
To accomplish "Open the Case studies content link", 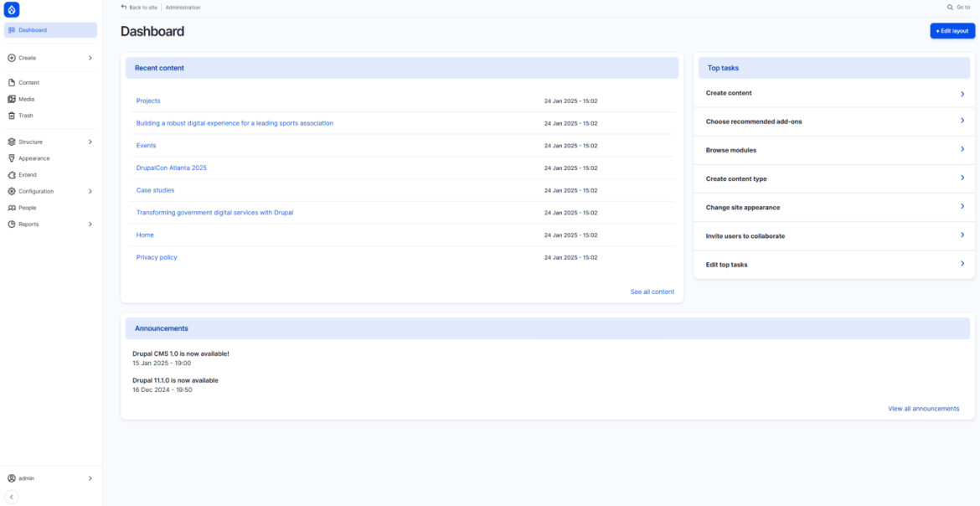I will (x=155, y=190).
